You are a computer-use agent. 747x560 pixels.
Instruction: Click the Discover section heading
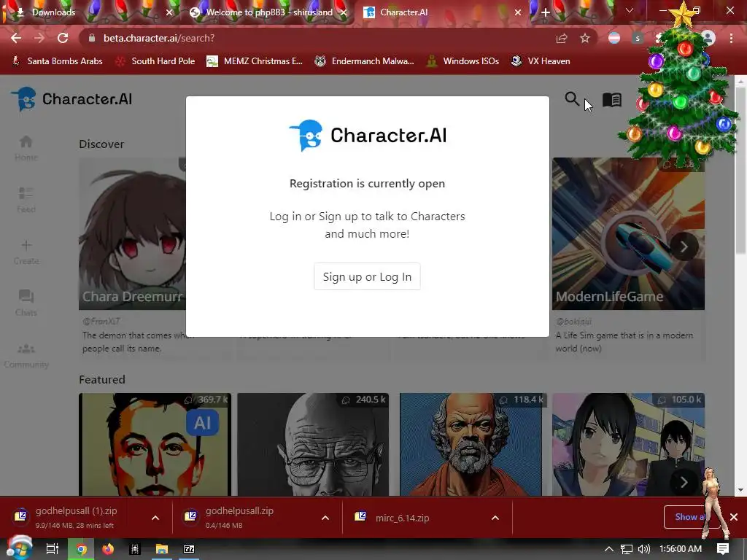pyautogui.click(x=101, y=144)
